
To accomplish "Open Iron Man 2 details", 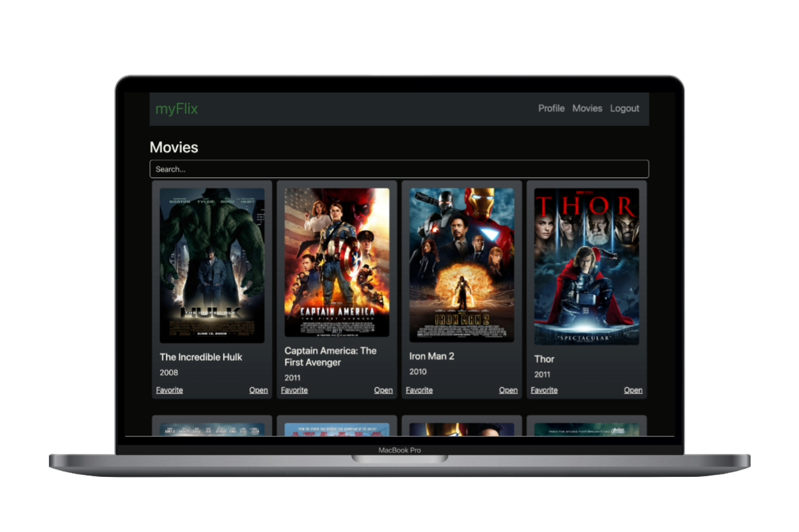I will (508, 390).
